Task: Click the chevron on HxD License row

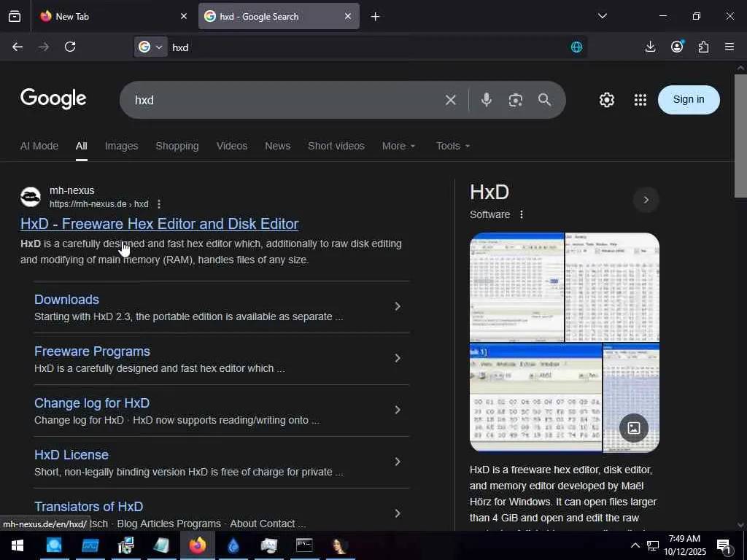Action: (x=398, y=462)
